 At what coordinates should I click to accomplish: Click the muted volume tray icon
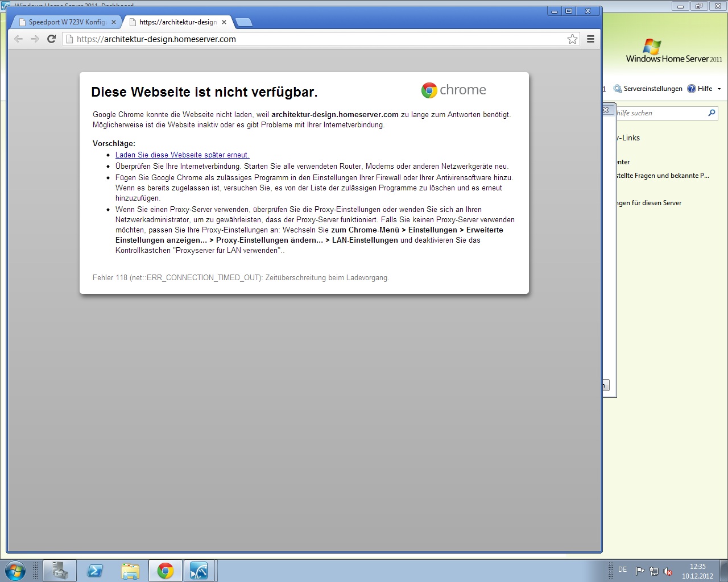click(x=668, y=571)
